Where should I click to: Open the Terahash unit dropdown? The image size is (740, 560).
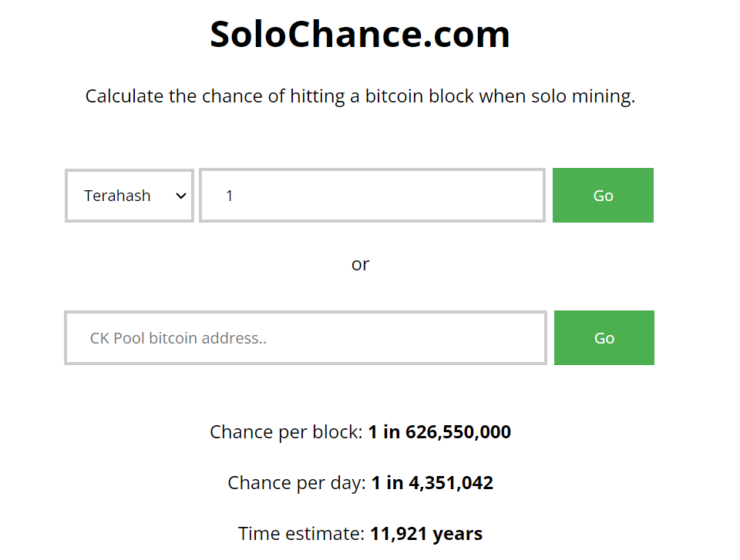(129, 196)
